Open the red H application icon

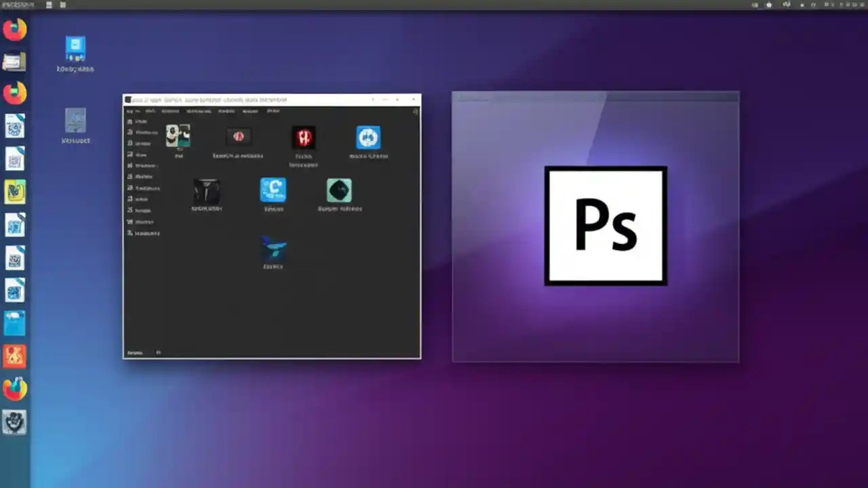303,138
